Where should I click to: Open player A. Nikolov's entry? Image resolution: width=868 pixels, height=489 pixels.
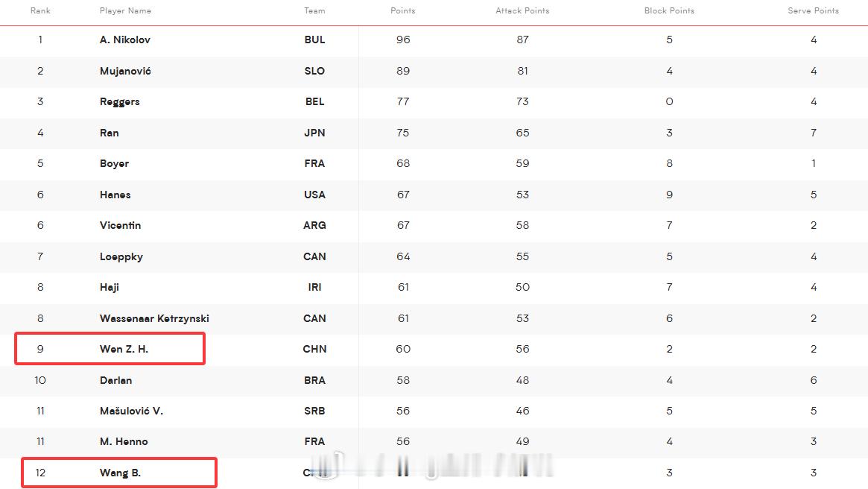125,40
